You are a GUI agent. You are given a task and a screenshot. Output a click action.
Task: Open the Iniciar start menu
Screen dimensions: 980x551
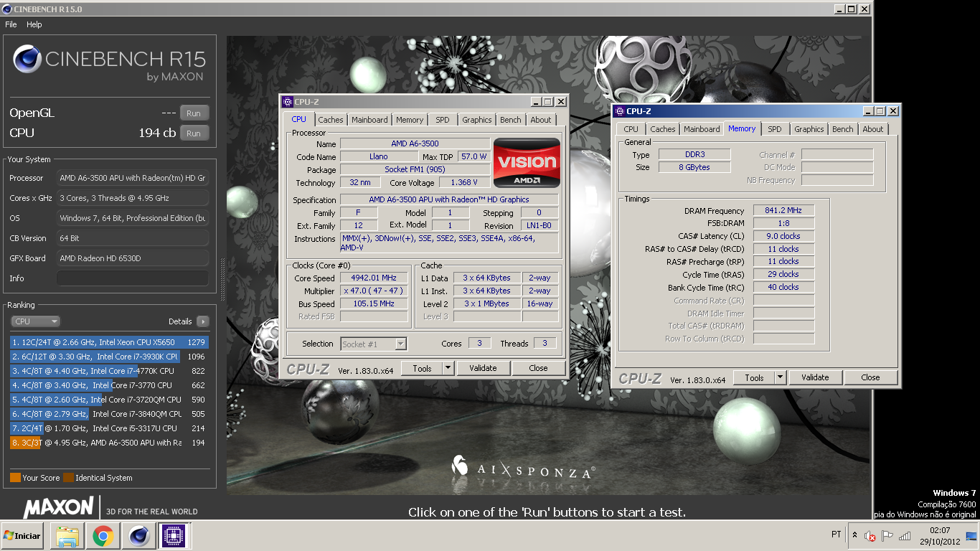click(x=22, y=536)
